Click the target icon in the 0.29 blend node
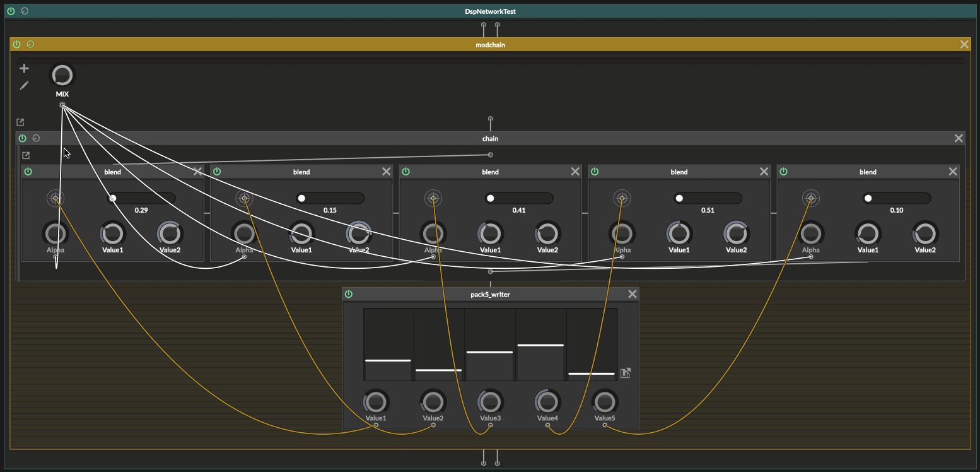This screenshot has height=472, width=980. point(55,198)
